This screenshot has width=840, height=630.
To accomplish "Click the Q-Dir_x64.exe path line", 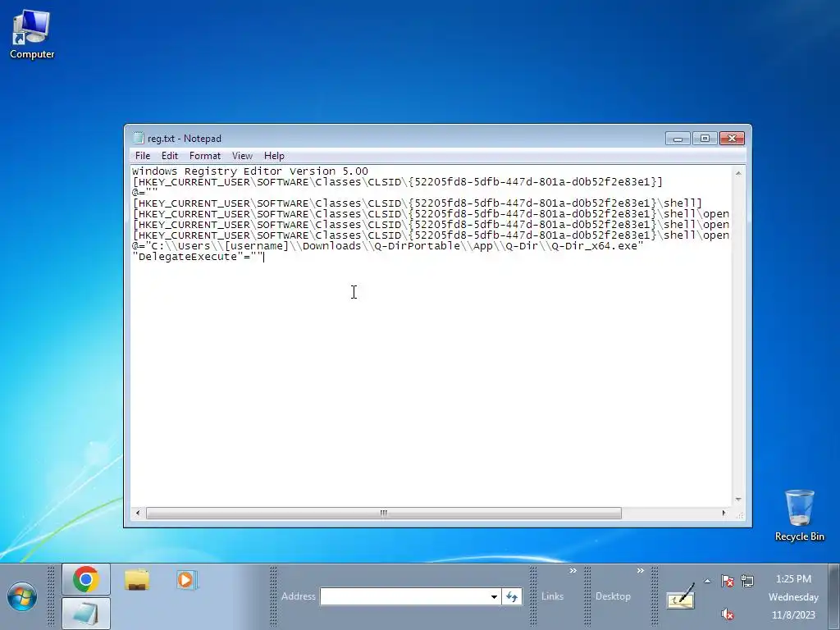I will 387,246.
